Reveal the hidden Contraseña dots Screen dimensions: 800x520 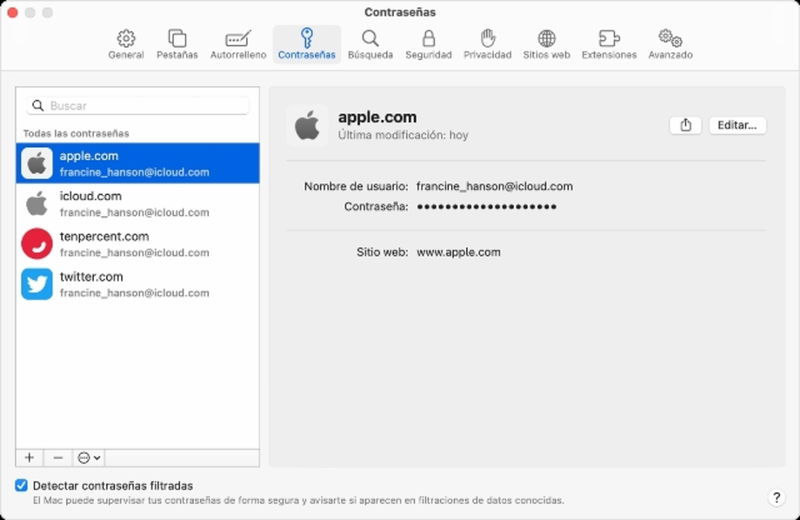(x=487, y=207)
